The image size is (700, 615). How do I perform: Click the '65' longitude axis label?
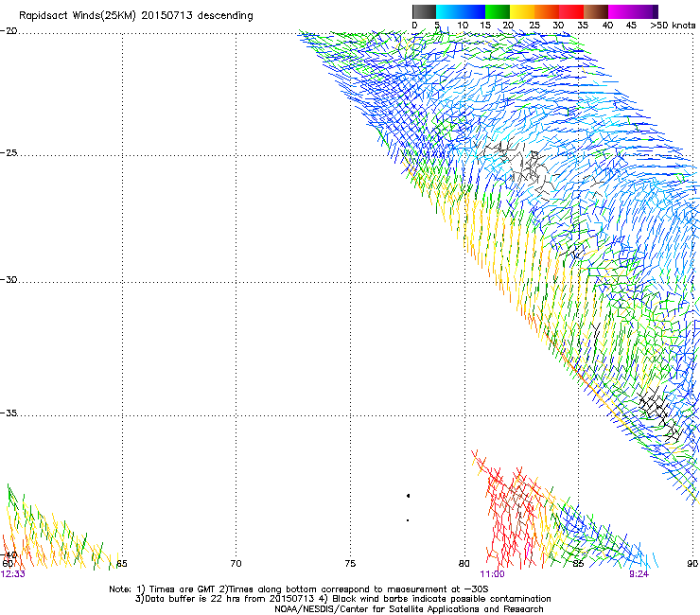[x=122, y=564]
